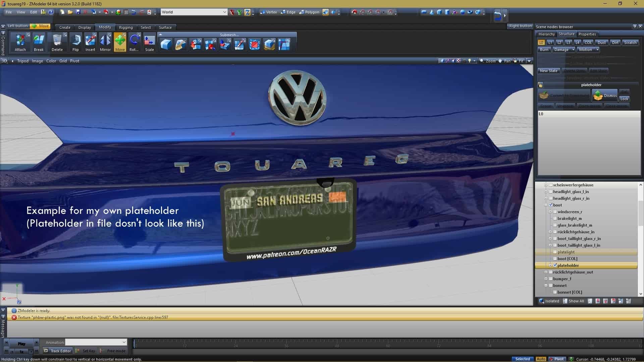
Task: Toggle the X axis constraint
Action: point(232,12)
